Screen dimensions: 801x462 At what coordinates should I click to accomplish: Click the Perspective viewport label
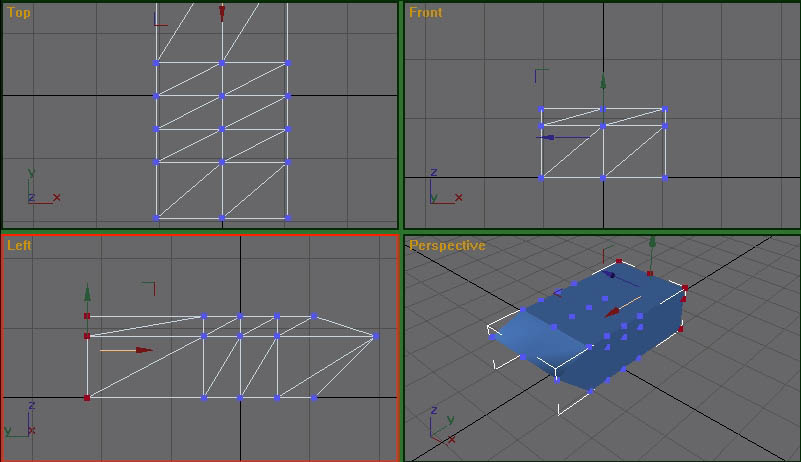click(447, 245)
